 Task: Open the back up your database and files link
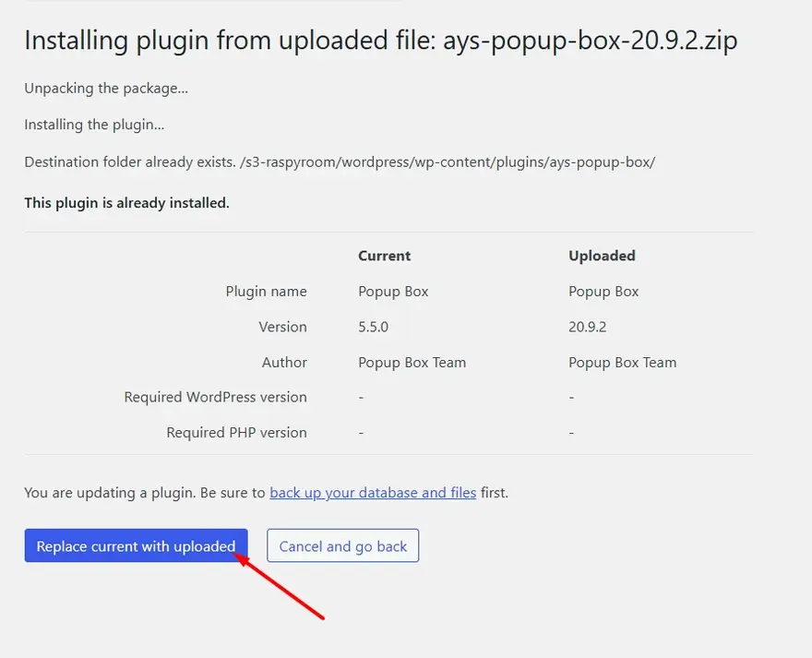pos(373,493)
